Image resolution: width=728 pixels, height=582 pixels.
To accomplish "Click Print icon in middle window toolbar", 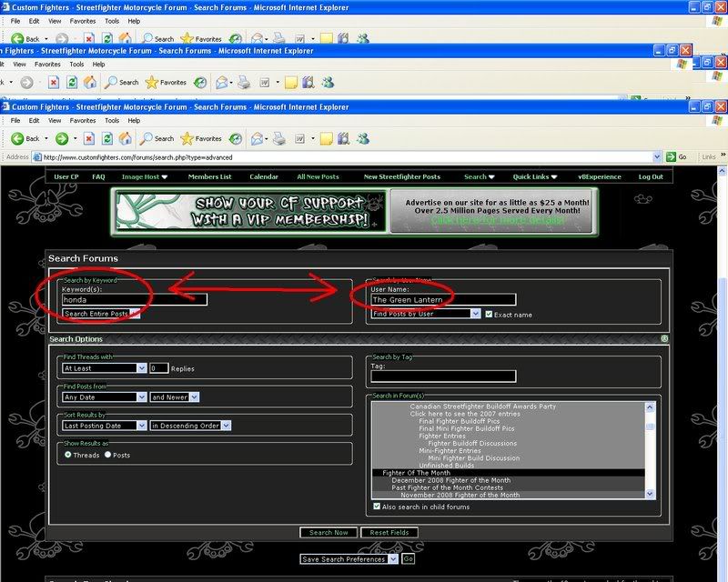I will click(x=244, y=83).
